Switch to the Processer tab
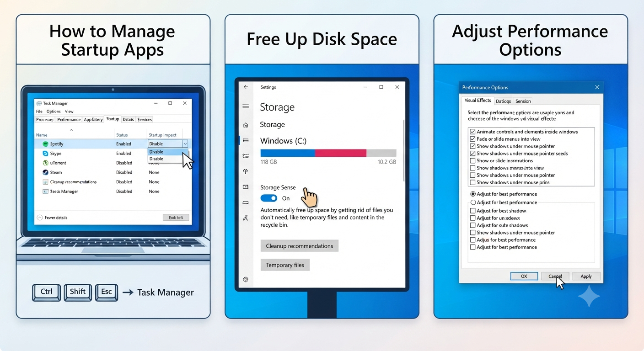Image resolution: width=644 pixels, height=351 pixels. pos(45,120)
